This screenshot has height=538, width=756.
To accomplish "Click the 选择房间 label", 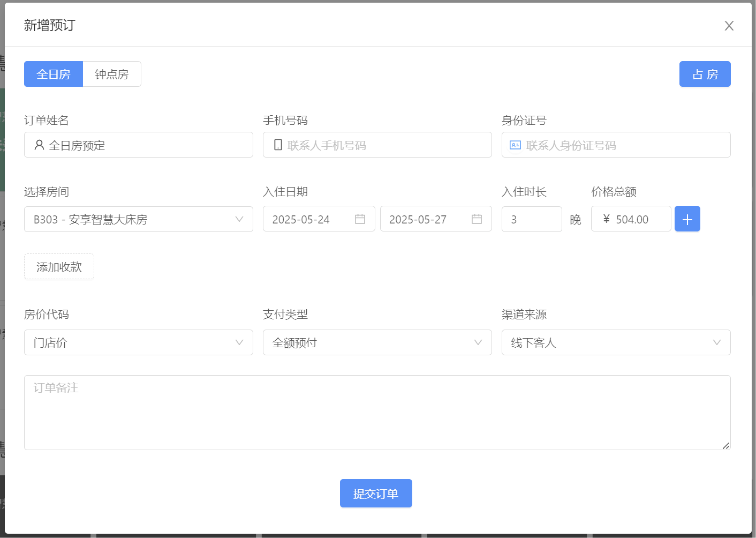I will [x=47, y=192].
